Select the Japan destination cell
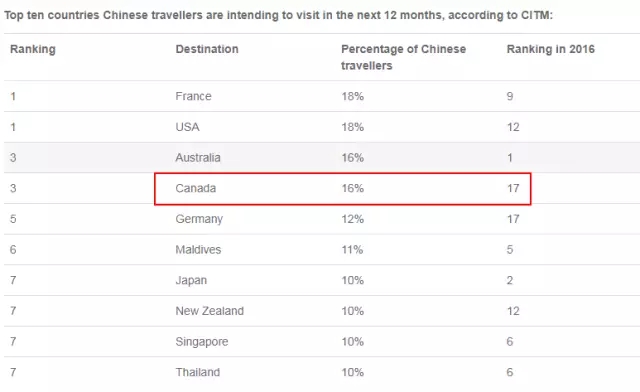Viewport: 640px width, 392px height. click(191, 281)
